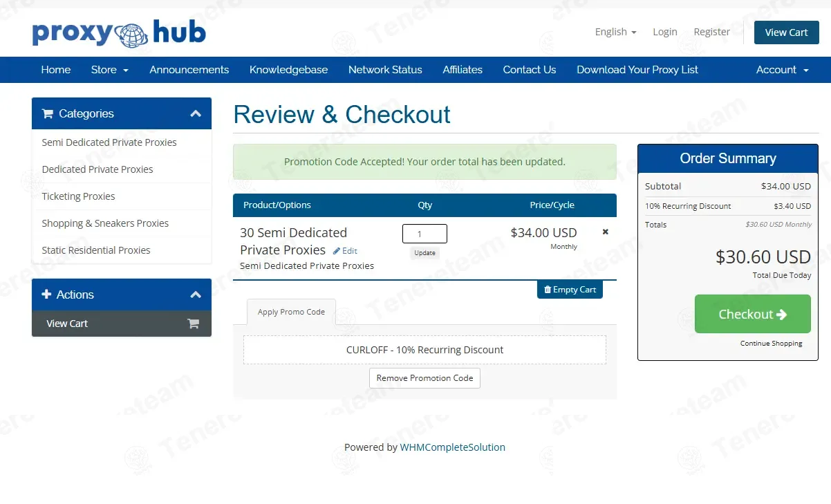831x504 pixels.
Task: Click the $34.00 USD Monthly price
Action: (x=544, y=238)
